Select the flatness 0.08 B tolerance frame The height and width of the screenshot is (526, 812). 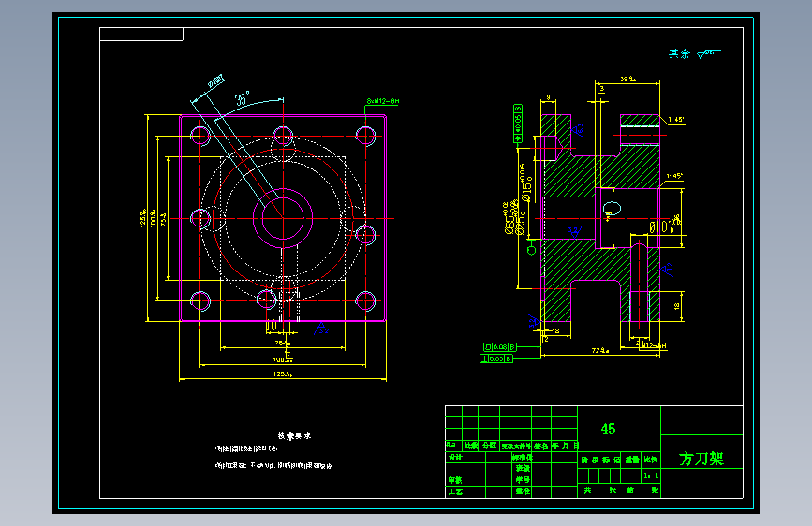[500, 347]
